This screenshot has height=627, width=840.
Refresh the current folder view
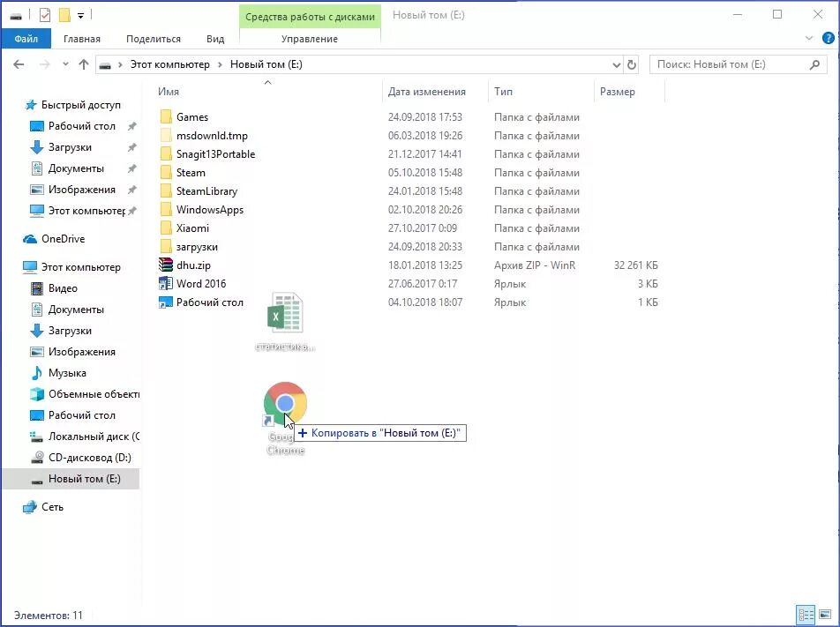tap(632, 64)
